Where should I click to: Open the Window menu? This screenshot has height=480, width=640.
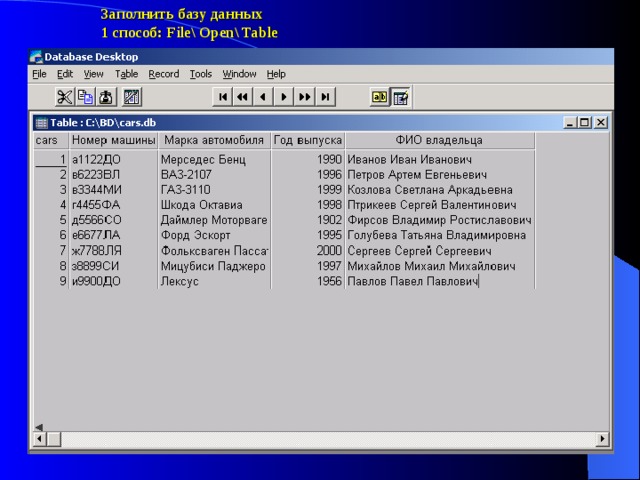(x=239, y=74)
